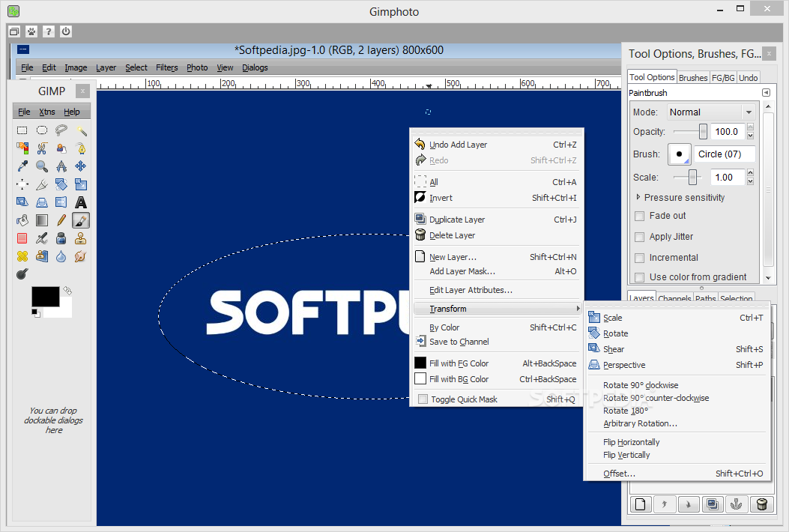This screenshot has width=789, height=532.
Task: Choose the Bucket Fill tool
Action: [x=22, y=220]
